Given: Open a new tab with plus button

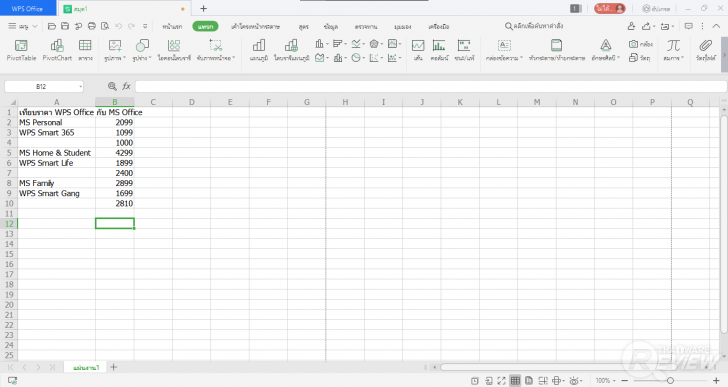Looking at the screenshot, I should point(203,8).
